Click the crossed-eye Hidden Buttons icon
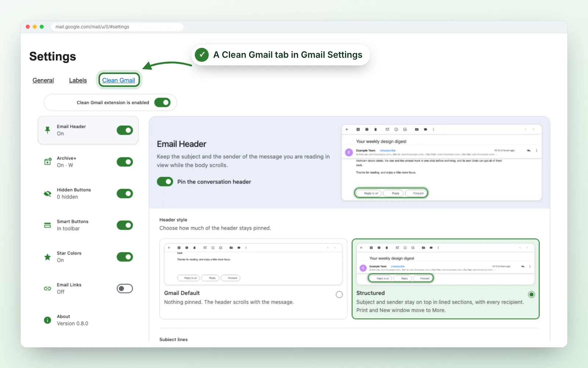Image resolution: width=588 pixels, height=368 pixels. coord(47,194)
